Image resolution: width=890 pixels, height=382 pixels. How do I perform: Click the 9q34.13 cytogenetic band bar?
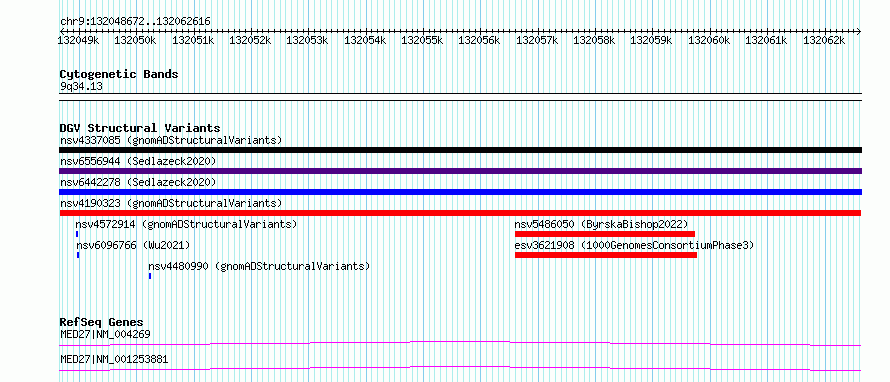point(460,96)
